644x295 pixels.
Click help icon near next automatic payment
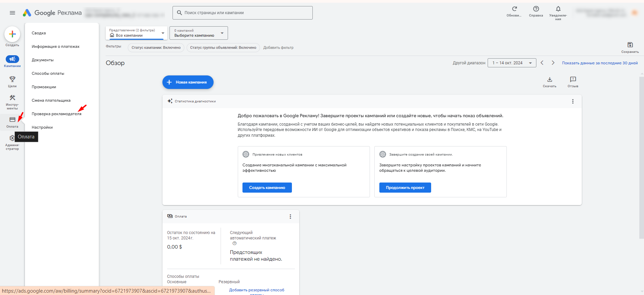pos(234,243)
